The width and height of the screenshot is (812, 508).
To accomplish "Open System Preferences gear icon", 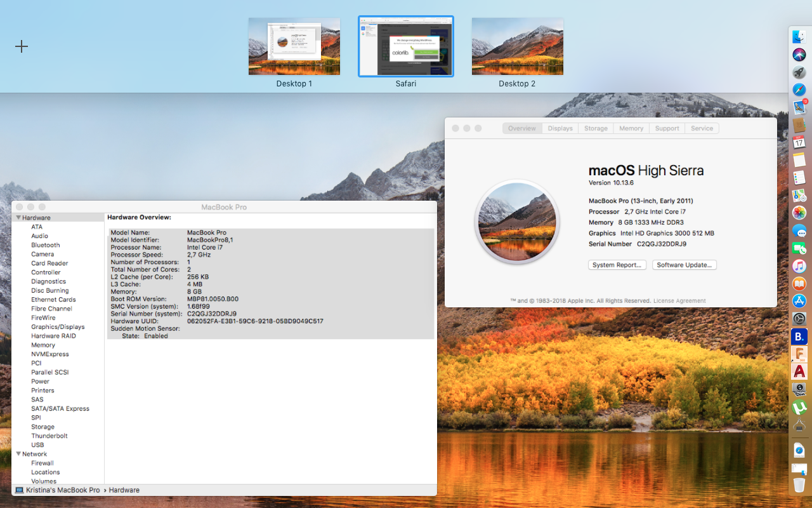I will pyautogui.click(x=799, y=319).
